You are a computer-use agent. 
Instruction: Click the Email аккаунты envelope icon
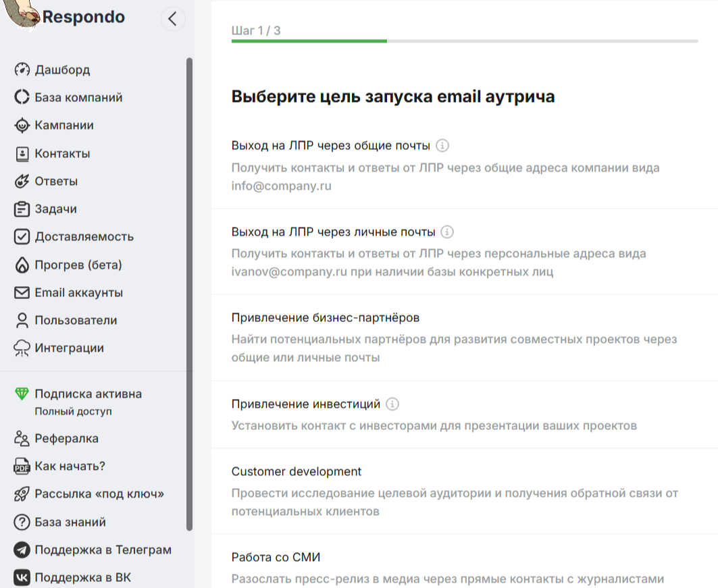point(22,292)
